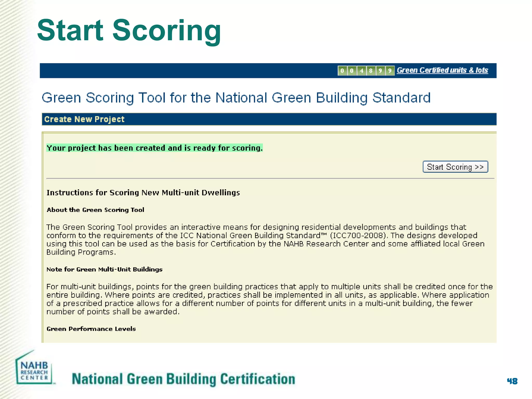Click the project created confirmation message
532x399 pixels.
(155, 148)
